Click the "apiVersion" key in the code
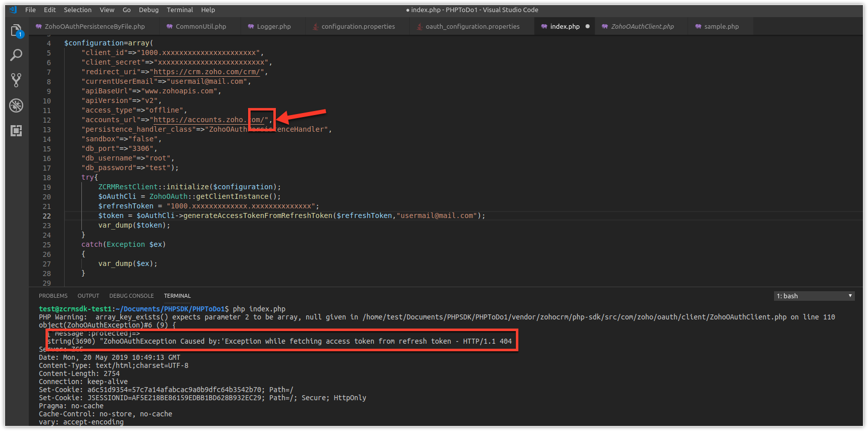 [x=107, y=100]
